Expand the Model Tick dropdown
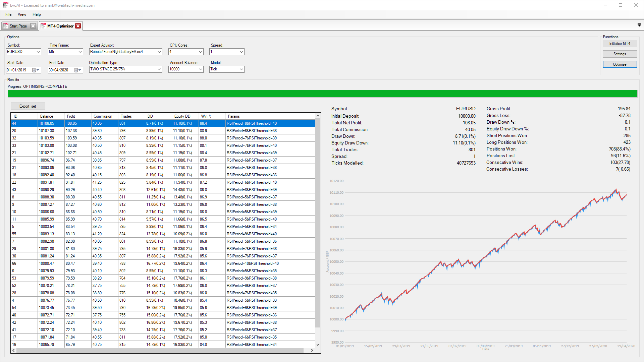The width and height of the screenshot is (644, 362). point(240,69)
